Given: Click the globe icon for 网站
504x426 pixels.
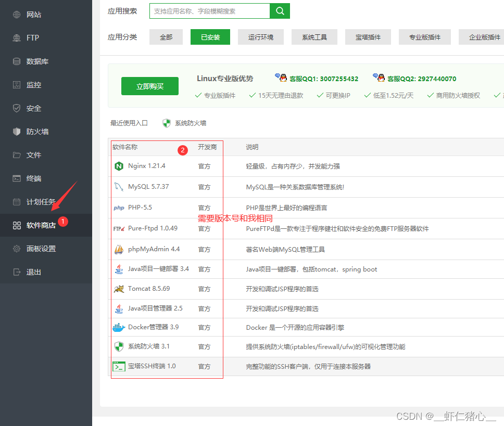Looking at the screenshot, I should (x=17, y=15).
